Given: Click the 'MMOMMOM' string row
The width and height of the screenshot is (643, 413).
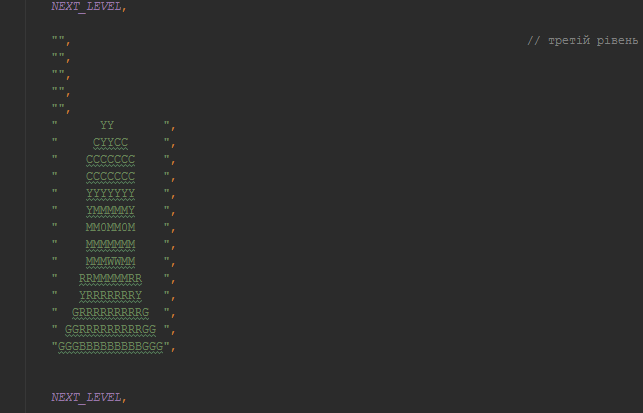Looking at the screenshot, I should [x=111, y=227].
